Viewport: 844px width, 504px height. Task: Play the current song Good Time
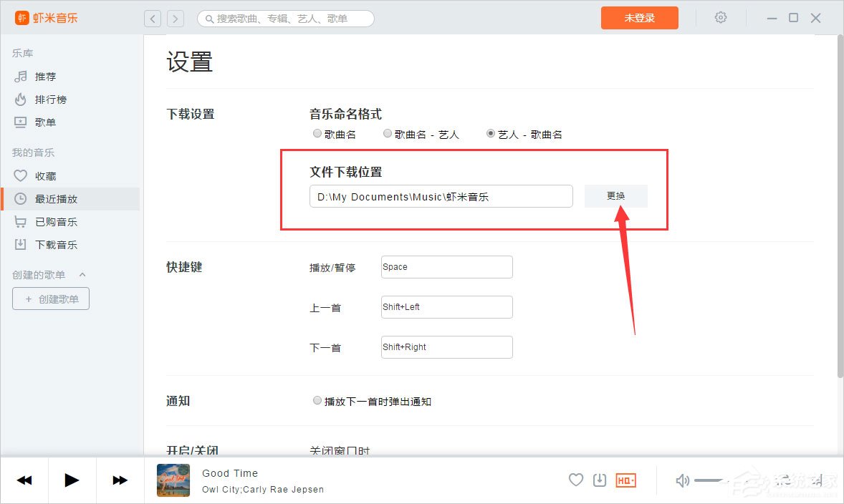click(71, 480)
